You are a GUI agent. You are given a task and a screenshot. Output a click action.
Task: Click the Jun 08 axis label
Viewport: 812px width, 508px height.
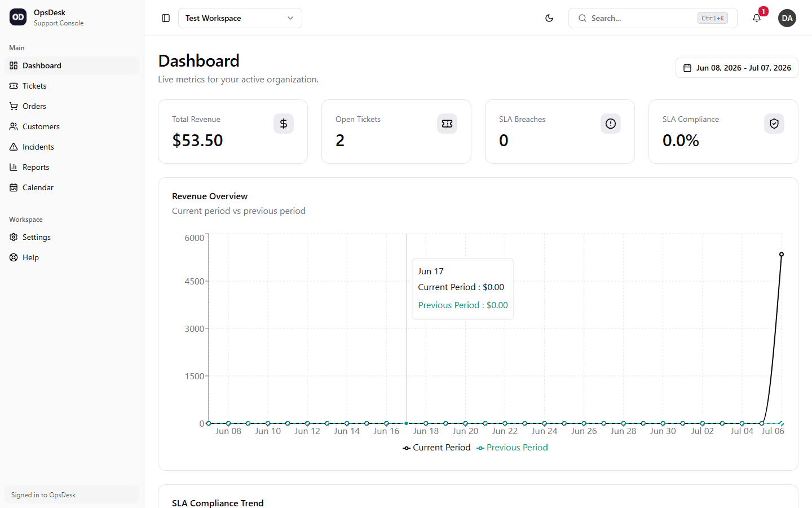click(228, 431)
